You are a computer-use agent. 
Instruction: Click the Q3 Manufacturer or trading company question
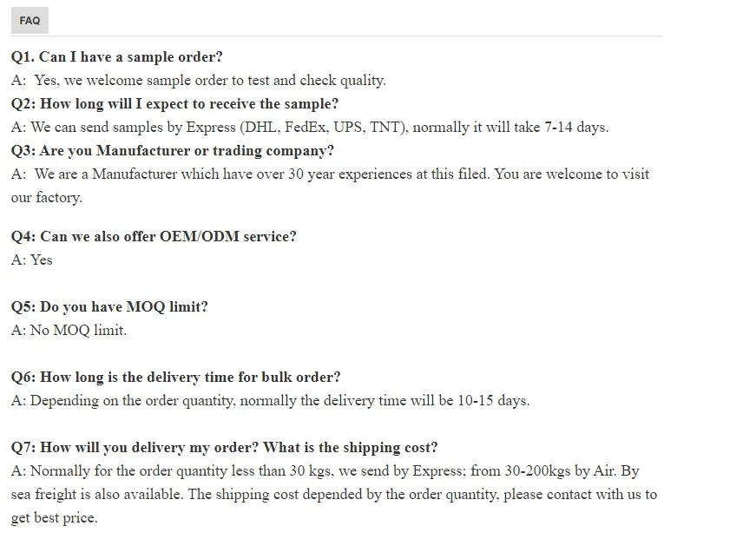point(173,151)
